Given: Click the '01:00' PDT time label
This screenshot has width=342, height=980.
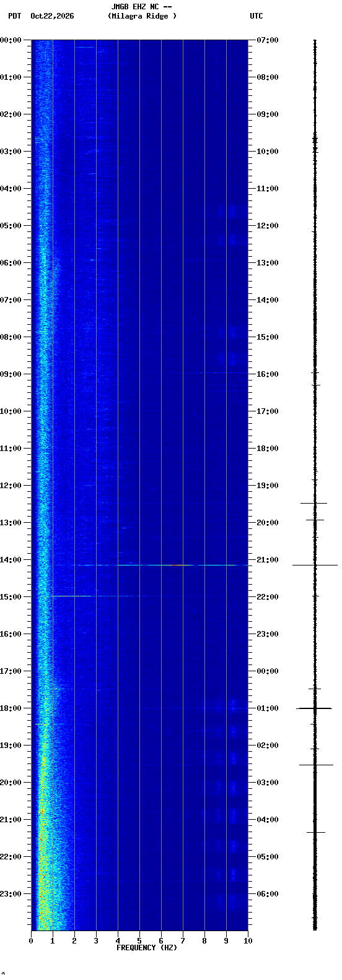Looking at the screenshot, I should [11, 77].
